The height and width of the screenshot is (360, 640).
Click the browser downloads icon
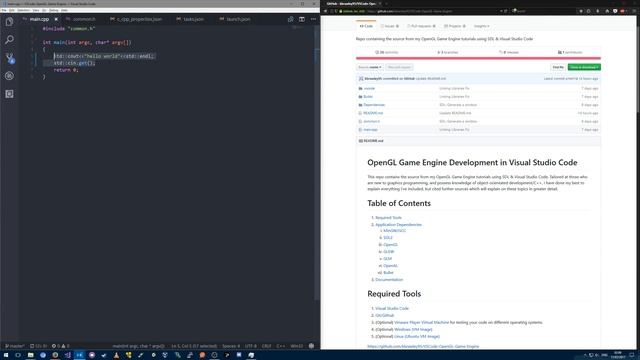[x=598, y=11]
